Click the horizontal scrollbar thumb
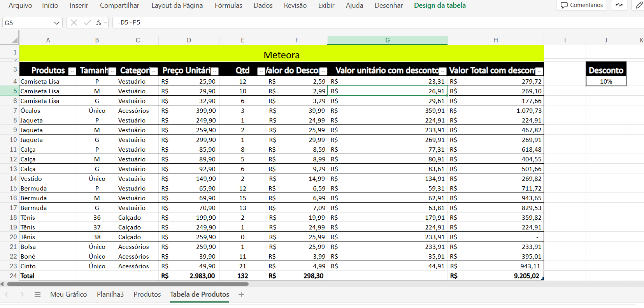The width and height of the screenshot is (644, 308). (128, 284)
